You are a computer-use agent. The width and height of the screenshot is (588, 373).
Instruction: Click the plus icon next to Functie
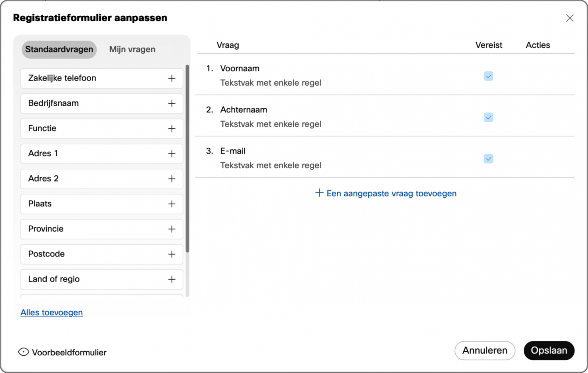click(172, 129)
